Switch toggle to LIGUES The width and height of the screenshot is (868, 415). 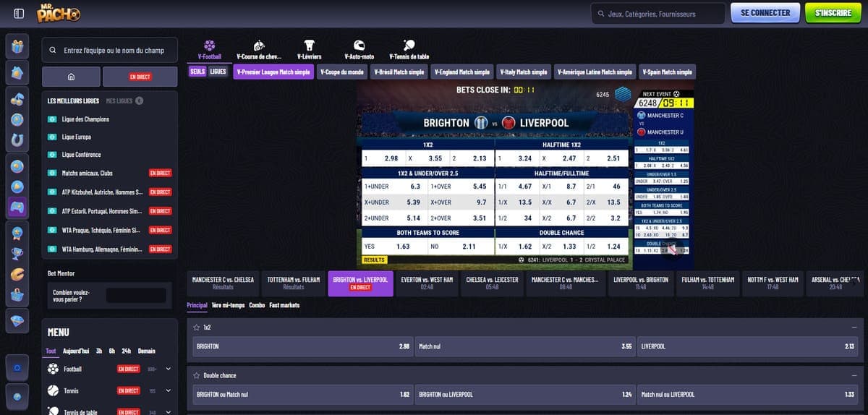click(218, 72)
